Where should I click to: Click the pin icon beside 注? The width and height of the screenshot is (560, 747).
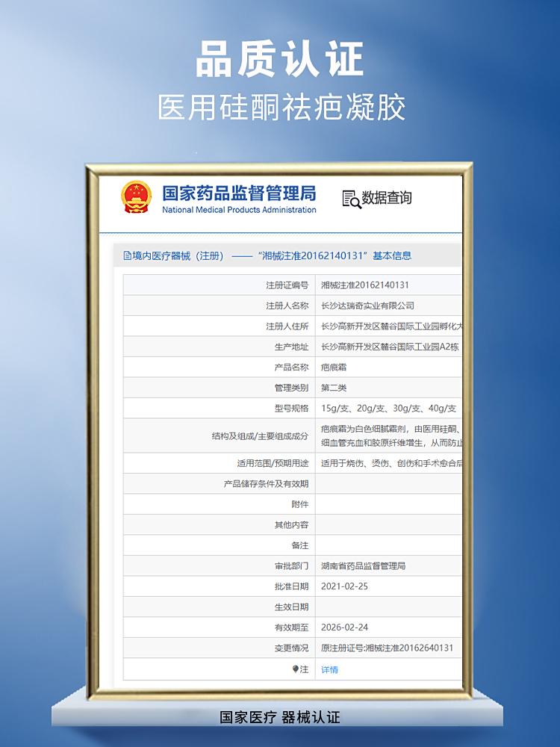click(x=295, y=669)
